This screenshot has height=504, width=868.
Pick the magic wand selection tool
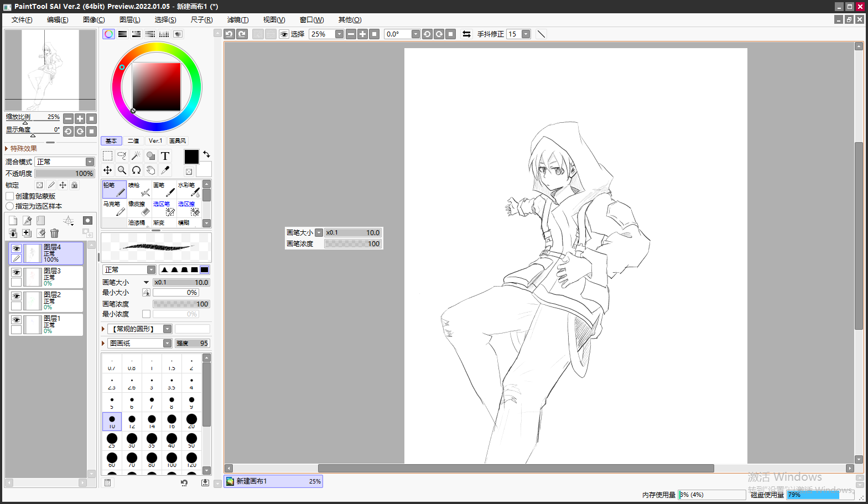[136, 156]
